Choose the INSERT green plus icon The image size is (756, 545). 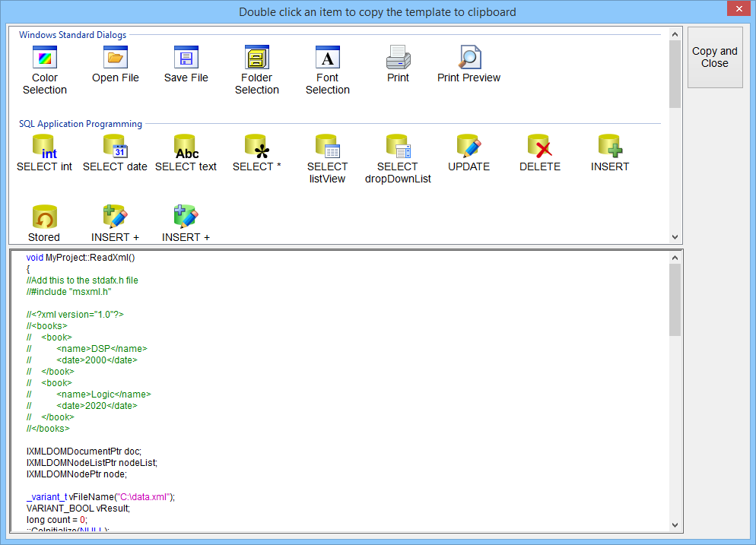[x=611, y=147]
